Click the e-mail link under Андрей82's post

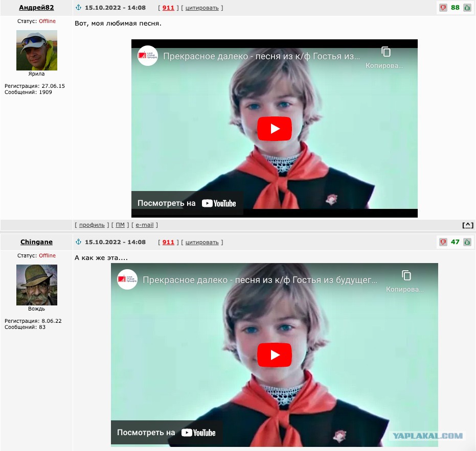145,225
